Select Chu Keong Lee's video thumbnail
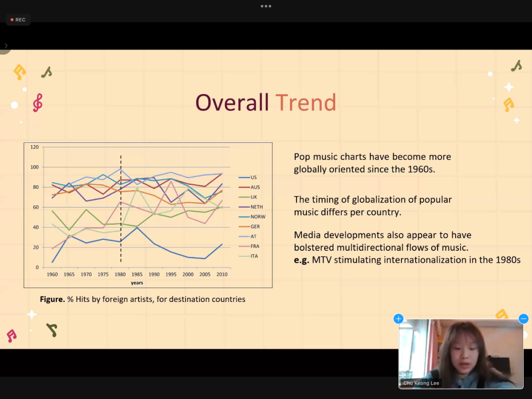Viewport: 532px width, 399px height. coord(461,354)
